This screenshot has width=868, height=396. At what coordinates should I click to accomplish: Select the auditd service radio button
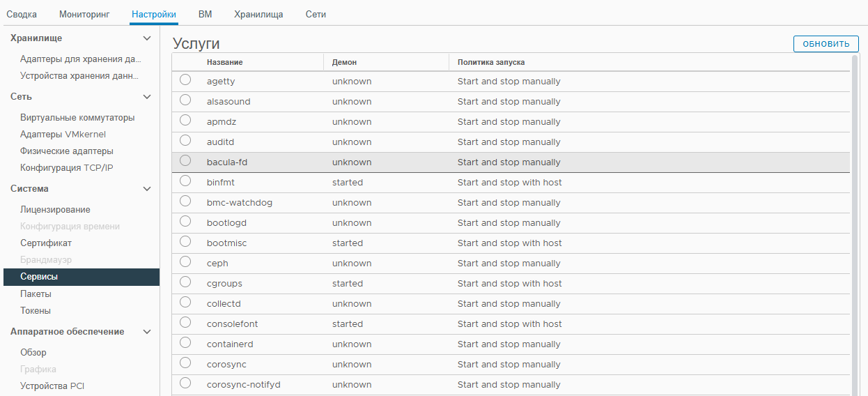tap(185, 140)
